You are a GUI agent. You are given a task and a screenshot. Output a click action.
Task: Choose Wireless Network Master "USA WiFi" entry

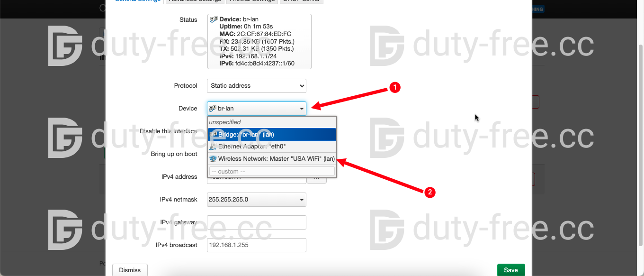click(x=276, y=159)
